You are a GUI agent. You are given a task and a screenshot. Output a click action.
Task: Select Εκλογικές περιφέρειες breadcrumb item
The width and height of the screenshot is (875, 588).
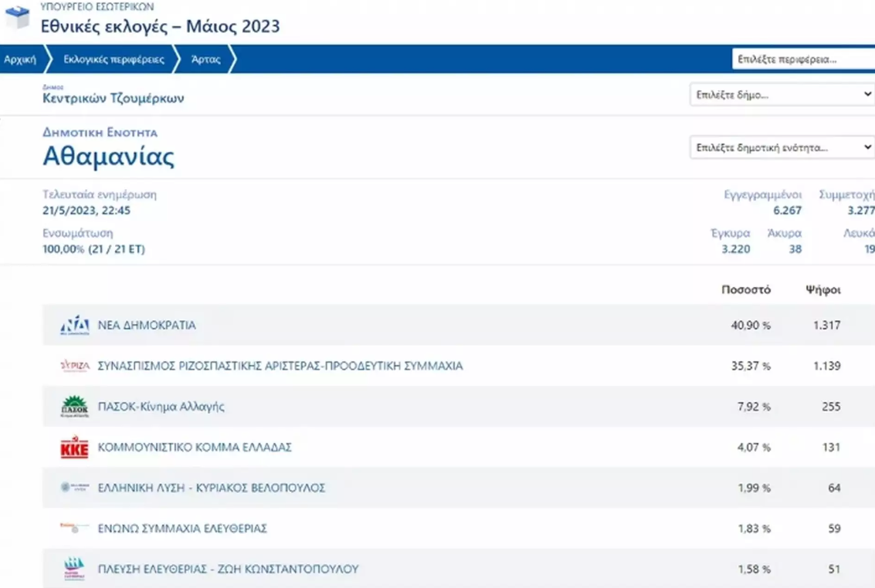[x=114, y=59]
